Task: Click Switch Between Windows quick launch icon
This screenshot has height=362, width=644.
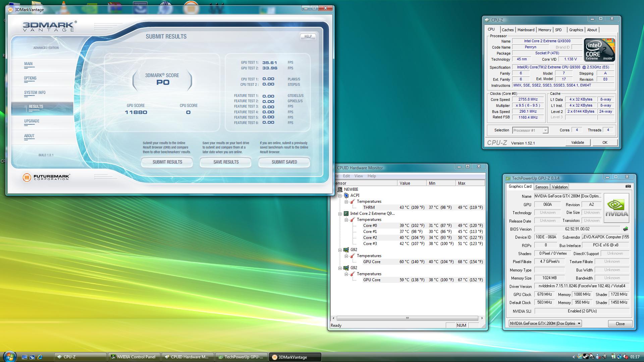Action: [32, 357]
